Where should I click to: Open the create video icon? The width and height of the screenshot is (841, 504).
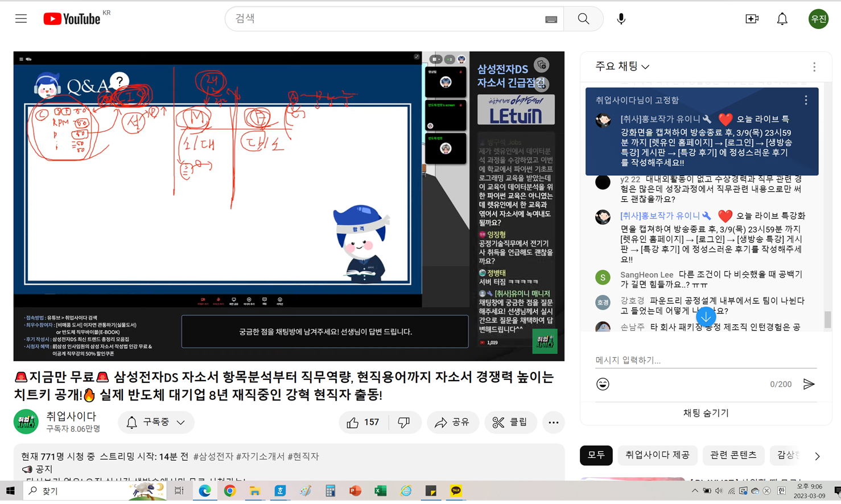[x=752, y=19]
